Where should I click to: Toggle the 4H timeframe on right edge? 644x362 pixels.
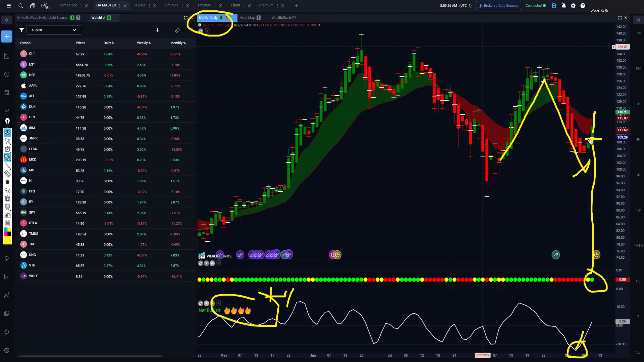(638, 139)
